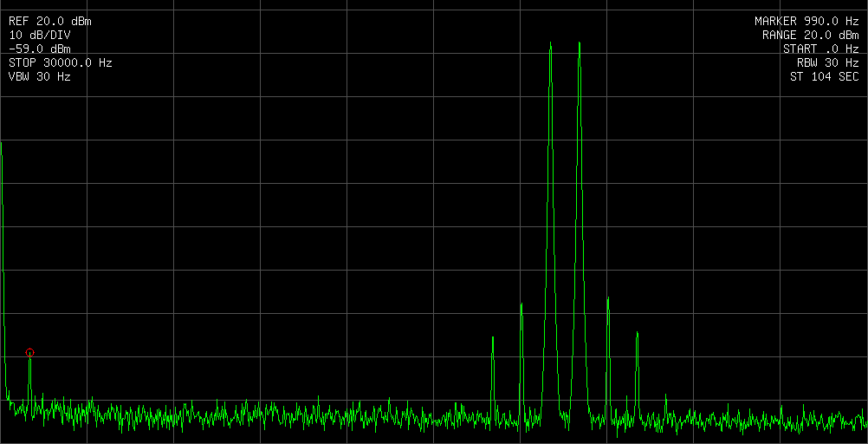Click the VBW 30 Hz readout

click(40, 77)
